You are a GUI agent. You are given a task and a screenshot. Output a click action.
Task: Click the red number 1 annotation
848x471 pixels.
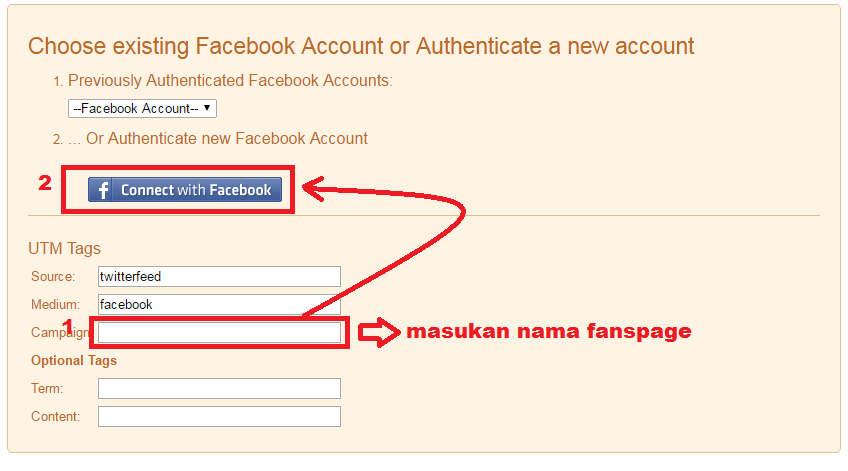[68, 326]
